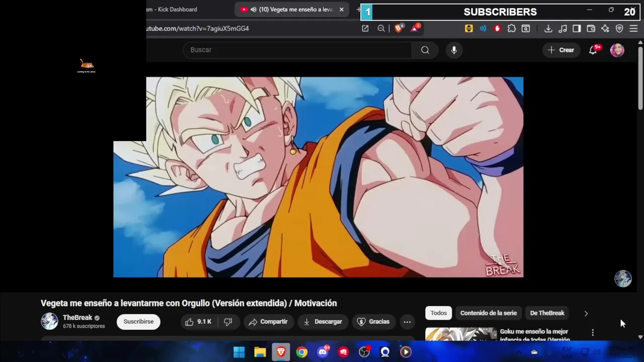Open browser Downloads icon
This screenshot has height=362, width=644.
[548, 29]
